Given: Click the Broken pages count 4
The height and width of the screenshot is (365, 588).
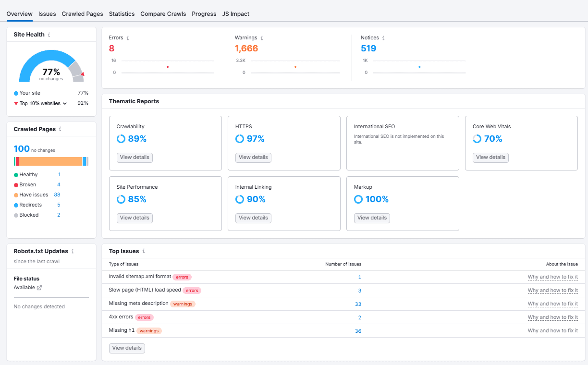Looking at the screenshot, I should [x=59, y=185].
